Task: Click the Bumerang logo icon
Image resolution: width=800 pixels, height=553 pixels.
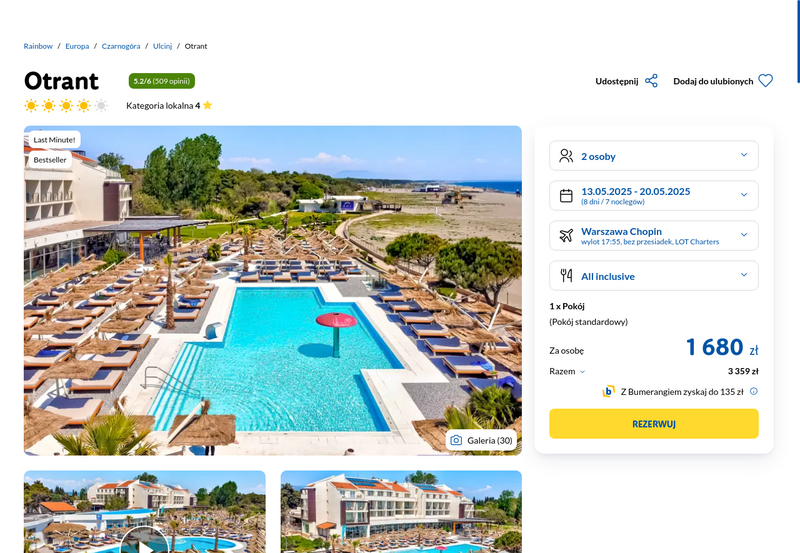Action: tap(608, 391)
